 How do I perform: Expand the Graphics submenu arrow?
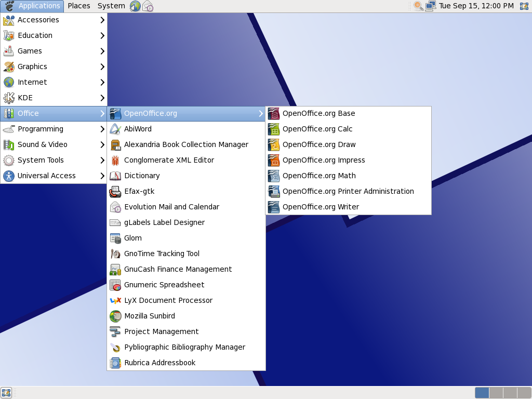(102, 67)
